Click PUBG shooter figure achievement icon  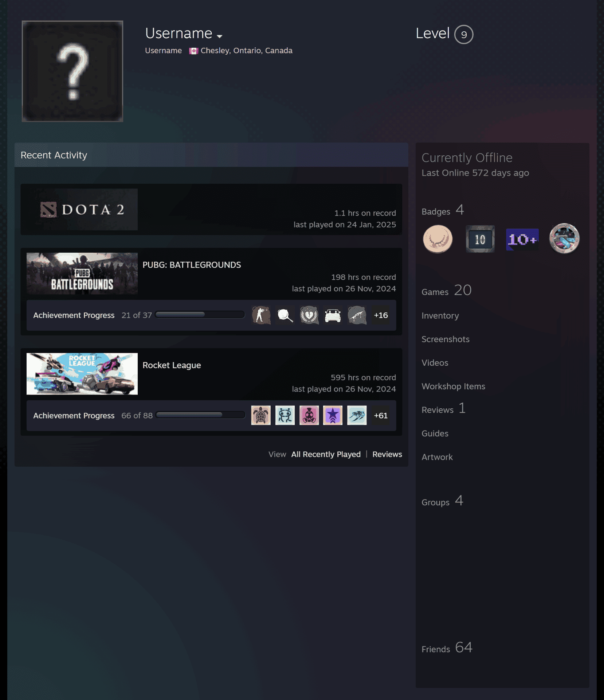coord(261,315)
